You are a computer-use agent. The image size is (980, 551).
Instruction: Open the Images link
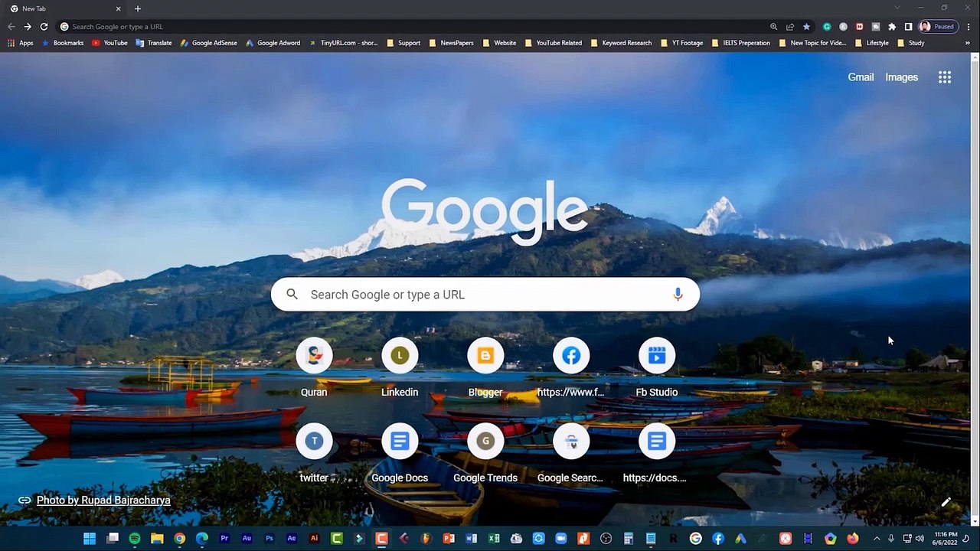point(901,77)
